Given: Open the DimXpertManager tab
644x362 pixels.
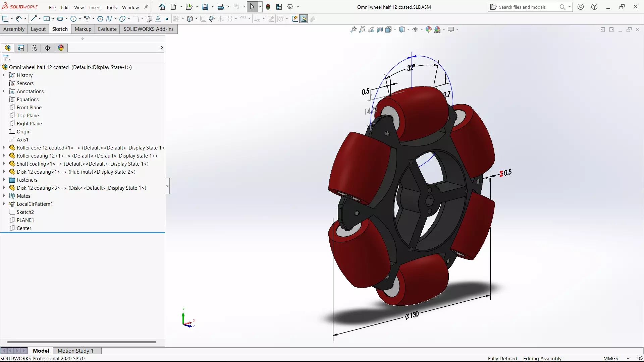Looking at the screenshot, I should point(48,48).
